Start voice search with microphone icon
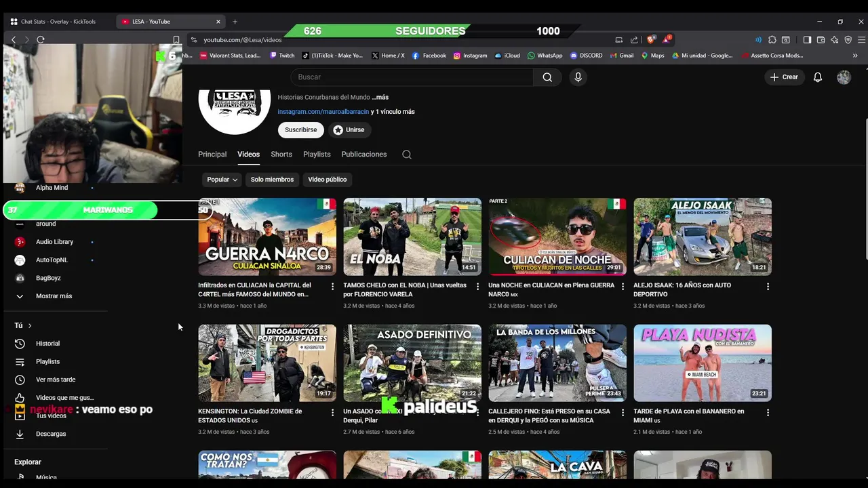This screenshot has width=868, height=488. pyautogui.click(x=578, y=77)
